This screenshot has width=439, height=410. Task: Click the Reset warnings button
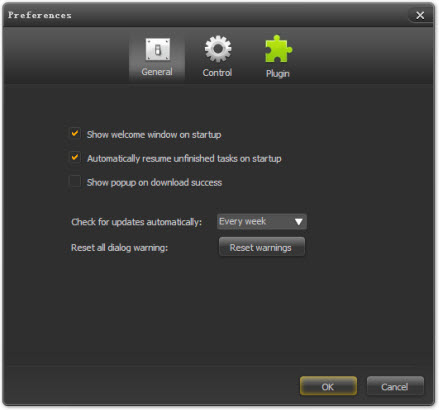[x=262, y=247]
